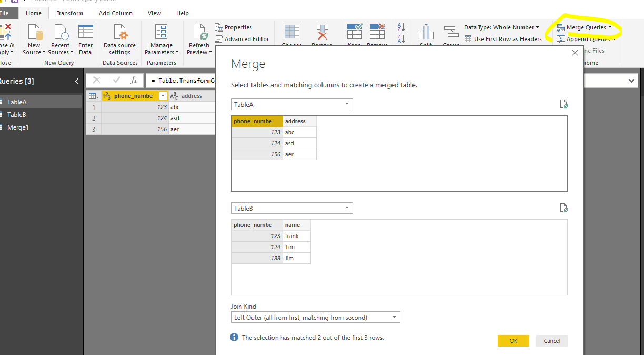644x355 pixels.
Task: Open Recent Sources in the ribbon
Action: (60, 40)
